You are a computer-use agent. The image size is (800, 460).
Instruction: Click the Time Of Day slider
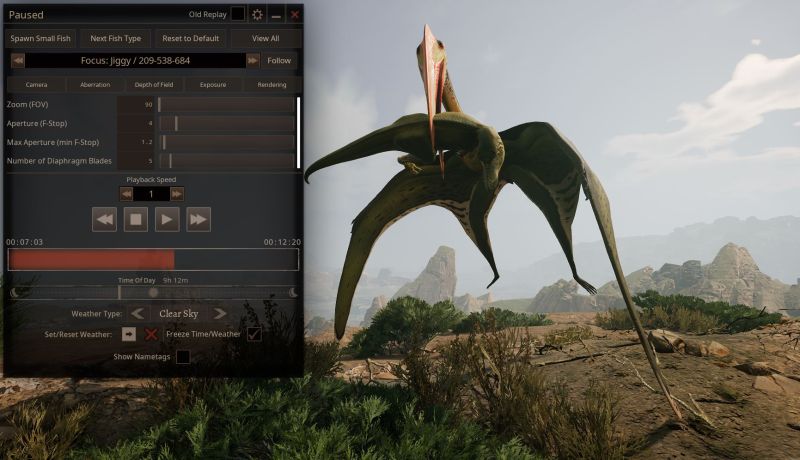point(153,293)
